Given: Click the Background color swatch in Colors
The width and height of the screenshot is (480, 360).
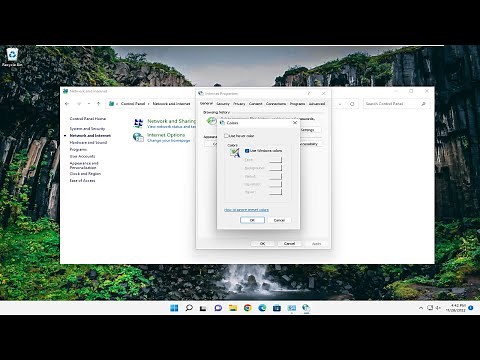Looking at the screenshot, I should click(x=275, y=168).
